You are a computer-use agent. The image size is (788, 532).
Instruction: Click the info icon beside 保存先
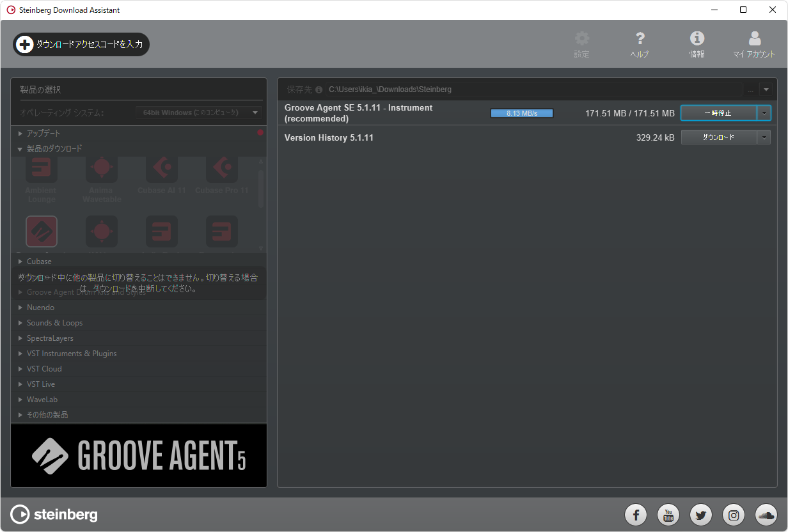(x=319, y=90)
